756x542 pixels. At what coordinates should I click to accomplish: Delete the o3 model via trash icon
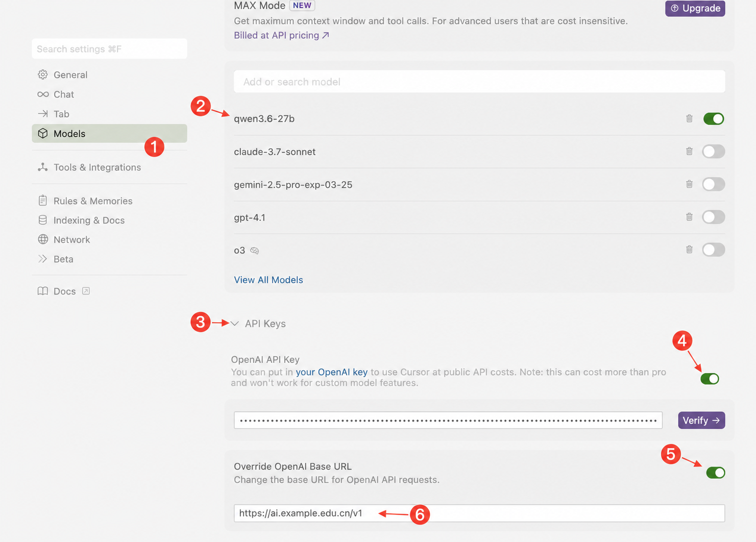pos(689,250)
